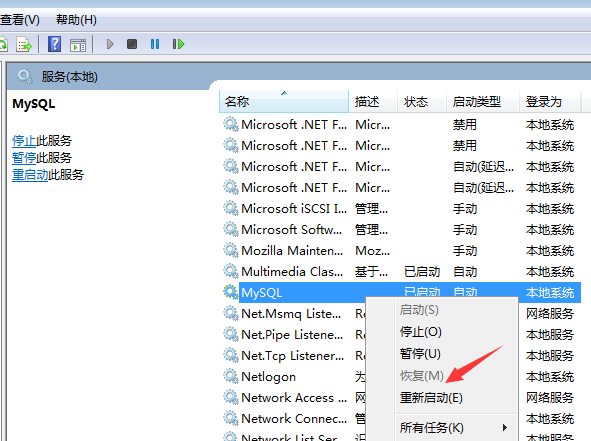Screen dimensions: 591x441
Task: Sort by the 状态 column header
Action: pyautogui.click(x=422, y=101)
